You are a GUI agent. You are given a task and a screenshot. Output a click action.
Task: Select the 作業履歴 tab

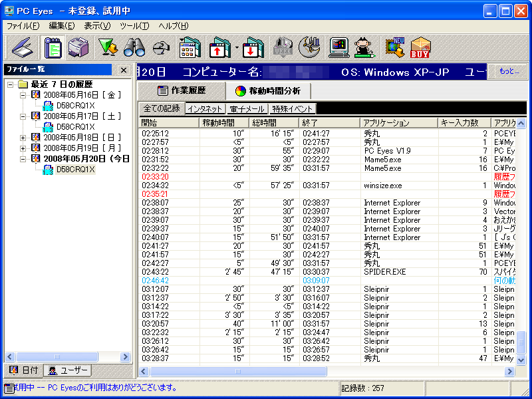(x=182, y=90)
